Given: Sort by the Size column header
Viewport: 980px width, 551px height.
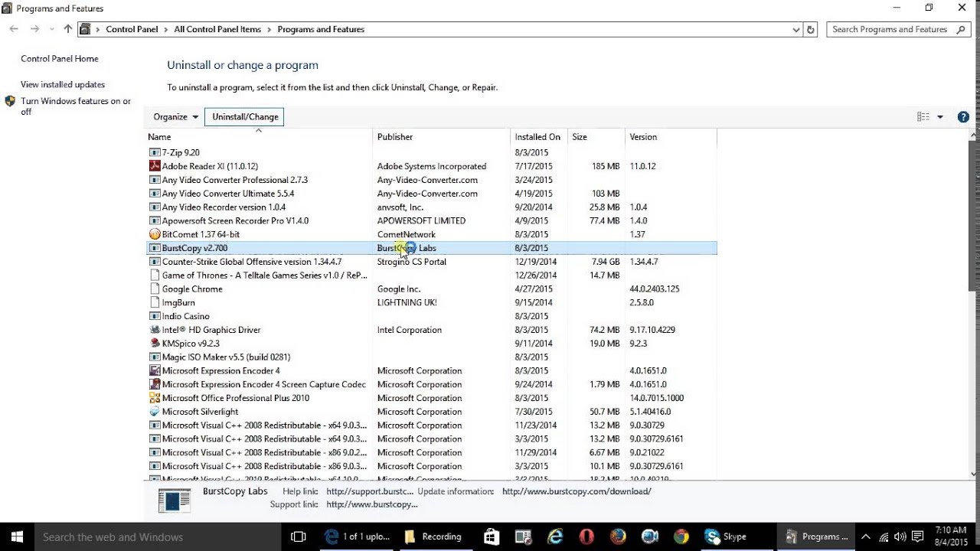Looking at the screenshot, I should [596, 137].
